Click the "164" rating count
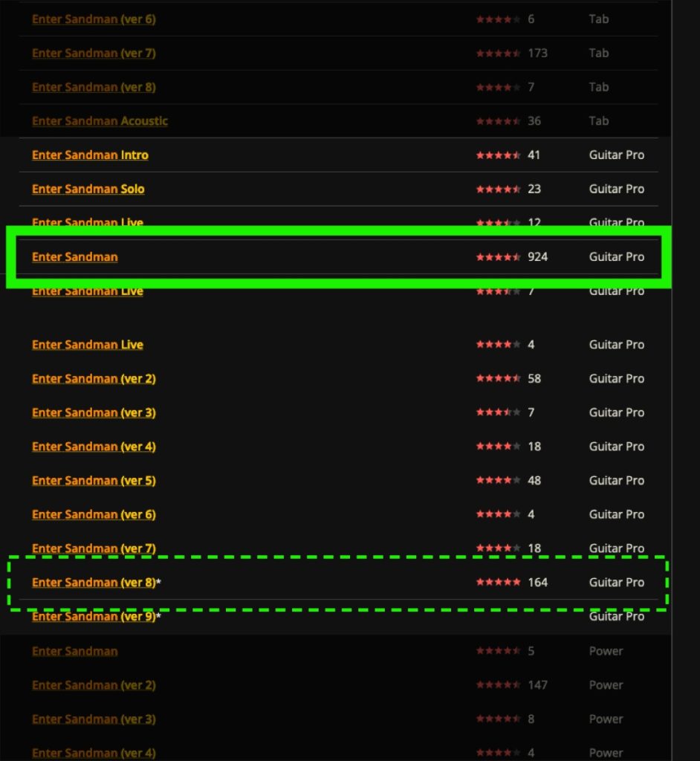Image resolution: width=700 pixels, height=761 pixels. (x=537, y=583)
